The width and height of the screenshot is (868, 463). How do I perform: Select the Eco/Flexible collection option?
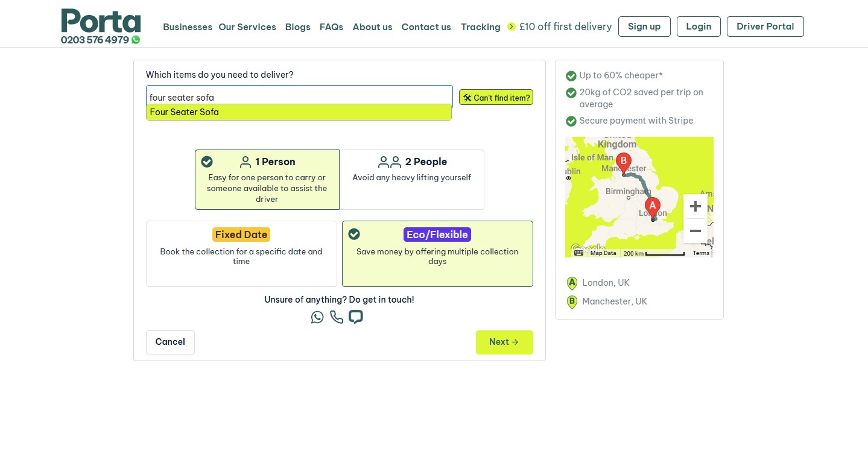click(x=437, y=254)
